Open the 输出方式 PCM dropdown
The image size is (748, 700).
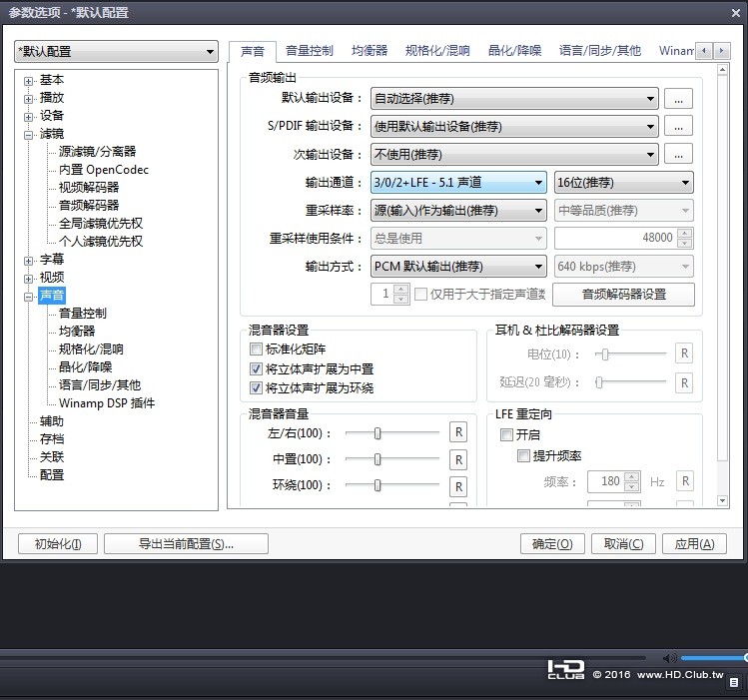(x=458, y=266)
